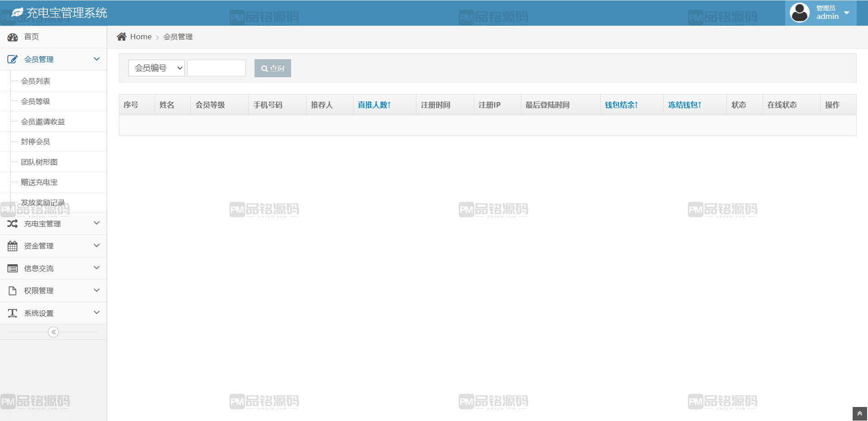Click the edit icon beside 会员管理
868x421 pixels.
point(13,59)
